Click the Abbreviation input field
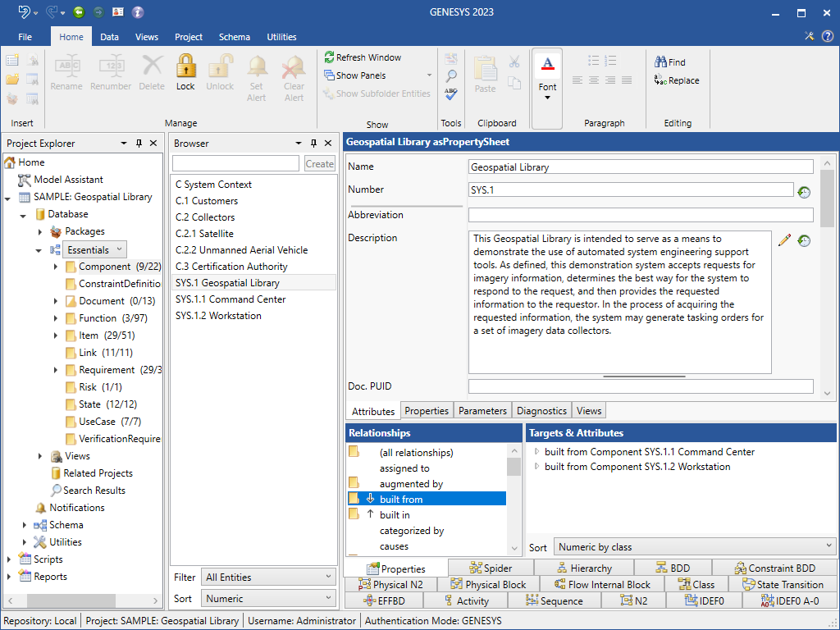This screenshot has width=840, height=630. [x=641, y=215]
